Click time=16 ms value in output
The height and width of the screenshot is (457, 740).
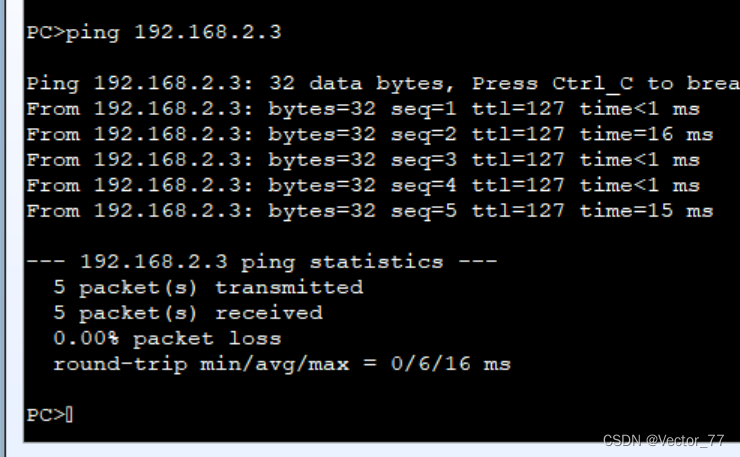pyautogui.click(x=646, y=135)
